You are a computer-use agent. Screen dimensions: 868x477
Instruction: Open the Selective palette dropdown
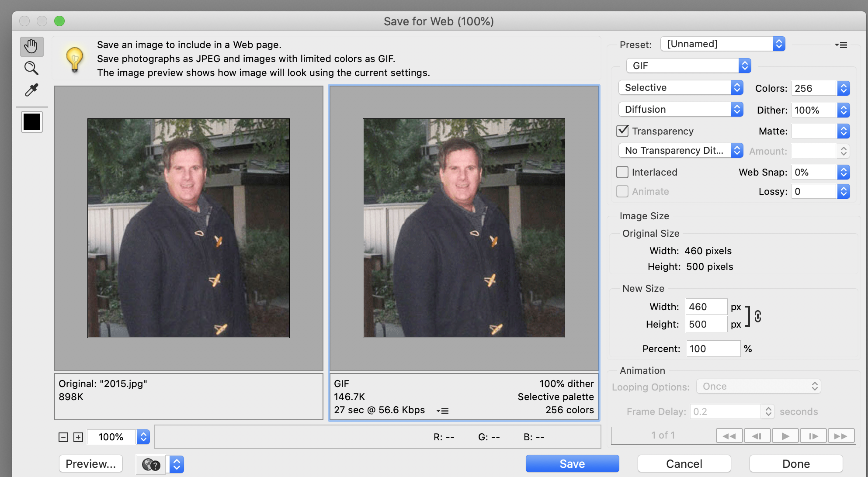[x=681, y=87]
